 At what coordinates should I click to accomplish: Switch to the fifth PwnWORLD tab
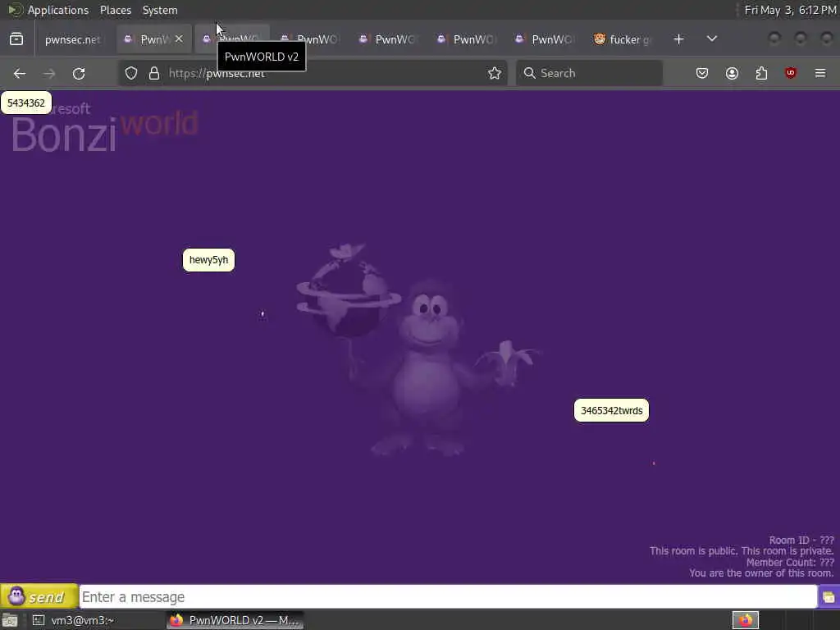point(467,39)
